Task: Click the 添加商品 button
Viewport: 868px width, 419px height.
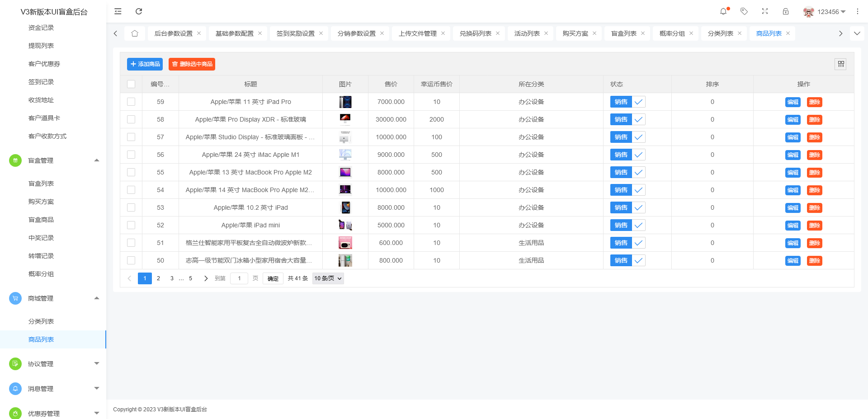Action: [x=145, y=64]
